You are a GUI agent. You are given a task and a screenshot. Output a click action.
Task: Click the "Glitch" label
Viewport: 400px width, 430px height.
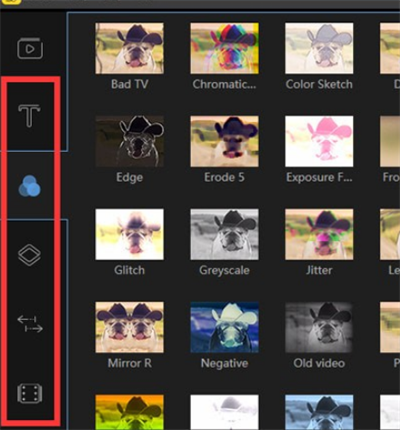(x=129, y=270)
